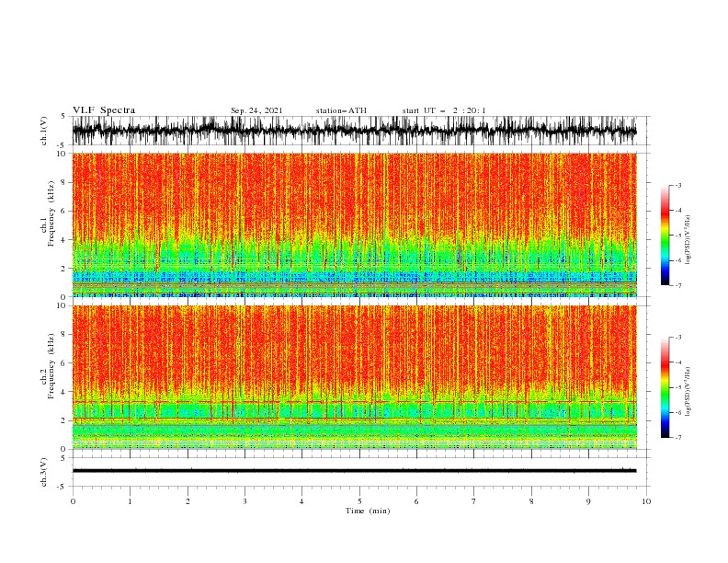Click the ch.1 spectrogram "2" kHz tick label
The height and width of the screenshot is (563, 728).
pyautogui.click(x=64, y=269)
